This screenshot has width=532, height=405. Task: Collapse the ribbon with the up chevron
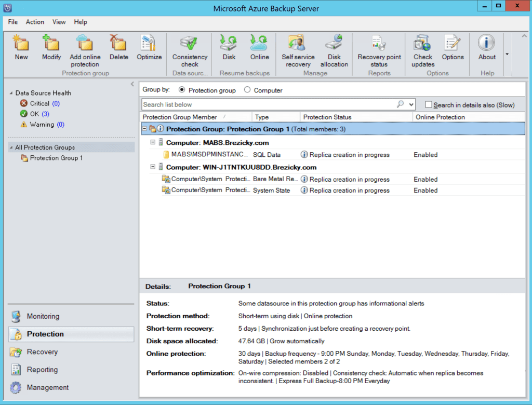tap(524, 36)
